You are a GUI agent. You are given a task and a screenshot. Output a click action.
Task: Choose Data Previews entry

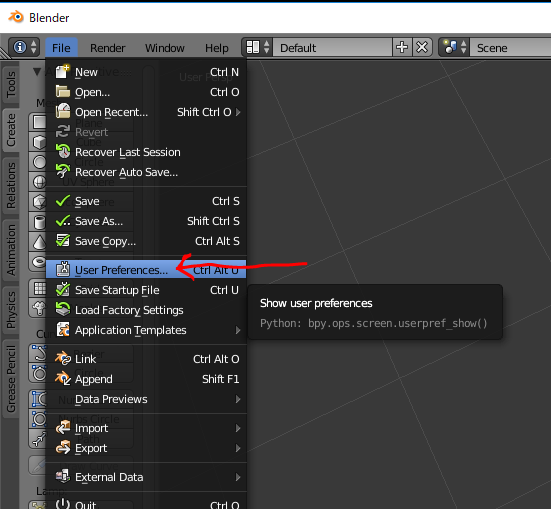[146, 399]
